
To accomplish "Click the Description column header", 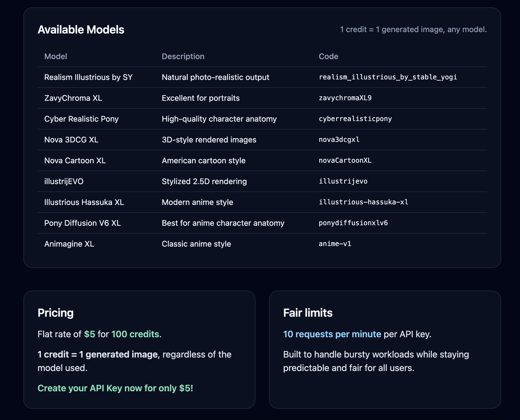I will click(183, 56).
